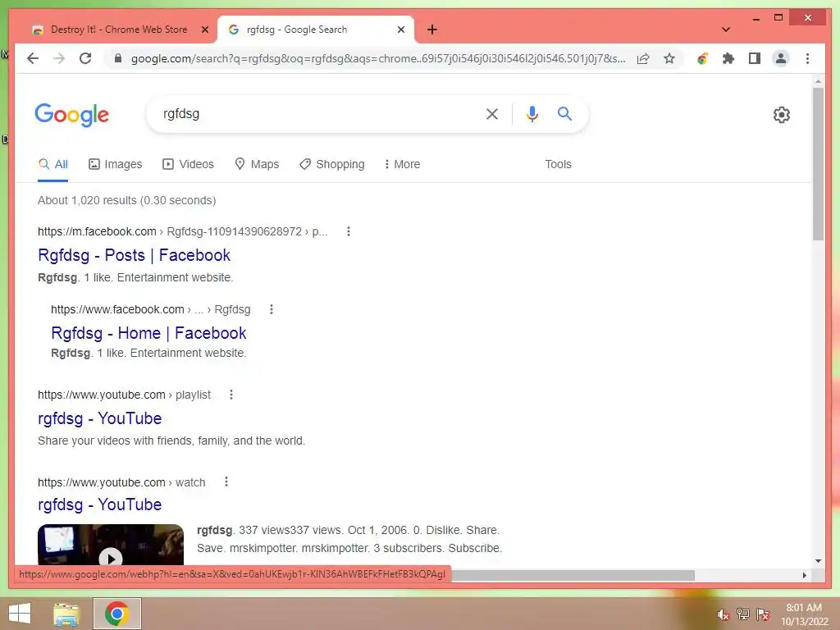The height and width of the screenshot is (630, 840).
Task: Open a new tab
Action: pos(431,30)
